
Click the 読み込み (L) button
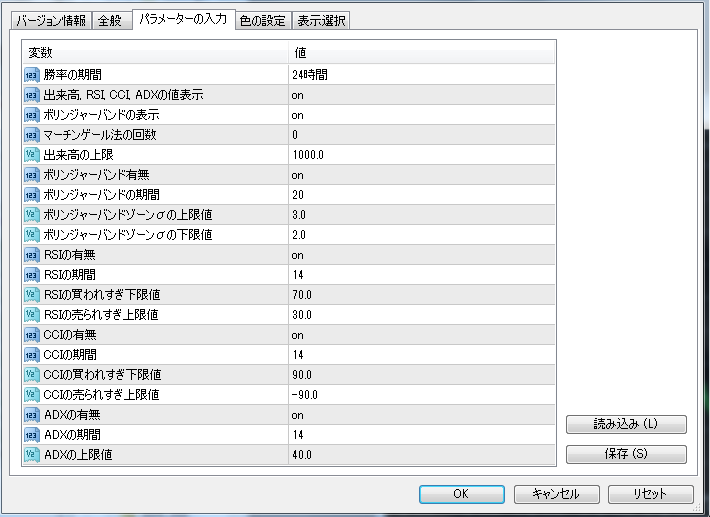click(x=626, y=424)
